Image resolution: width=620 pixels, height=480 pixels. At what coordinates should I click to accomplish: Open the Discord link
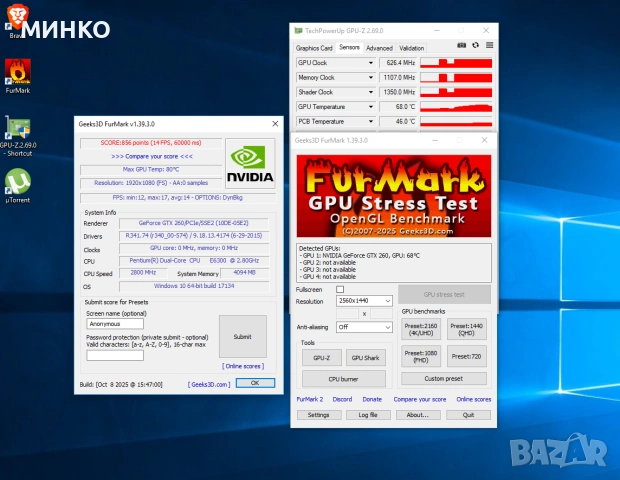pyautogui.click(x=342, y=399)
